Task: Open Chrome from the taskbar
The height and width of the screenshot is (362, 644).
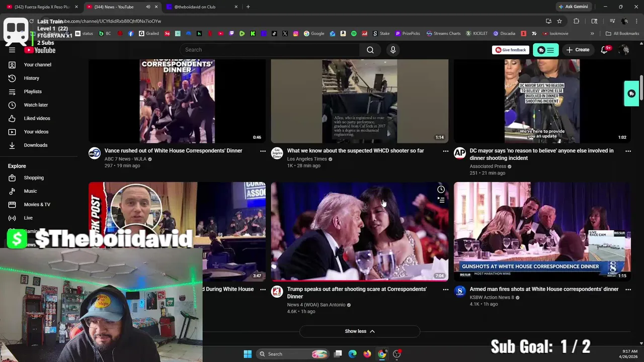Action: [x=382, y=354]
